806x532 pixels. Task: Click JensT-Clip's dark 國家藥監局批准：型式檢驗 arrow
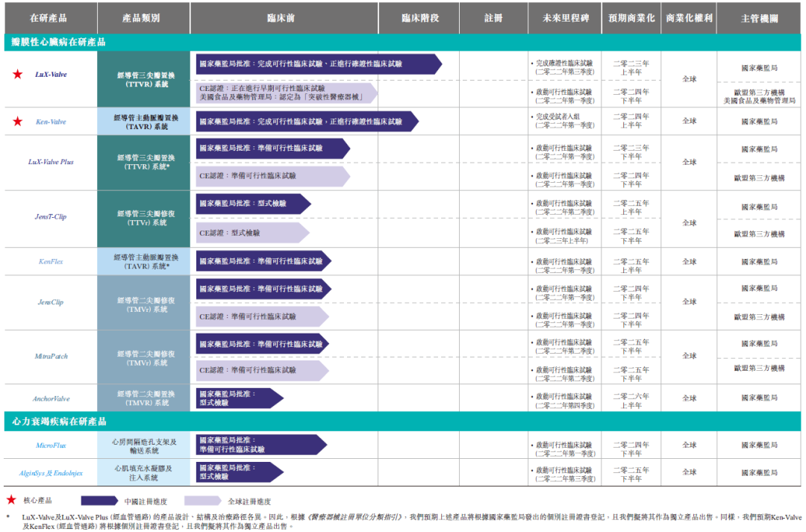click(254, 204)
